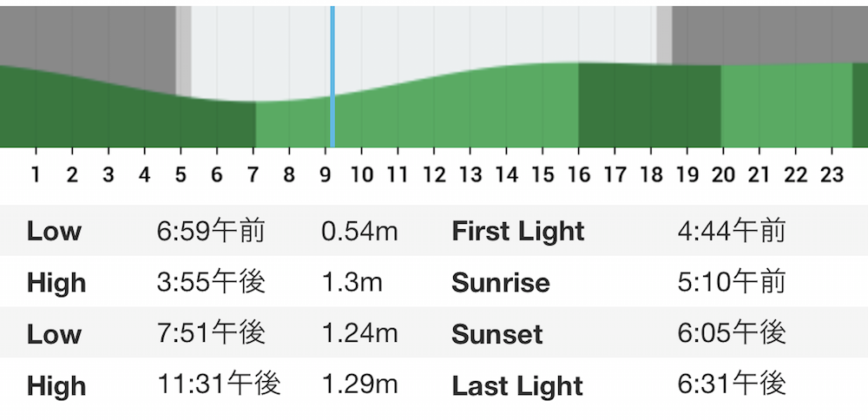The width and height of the screenshot is (868, 420).
Task: Select hour 1 on the tide axis
Action: pos(36,175)
